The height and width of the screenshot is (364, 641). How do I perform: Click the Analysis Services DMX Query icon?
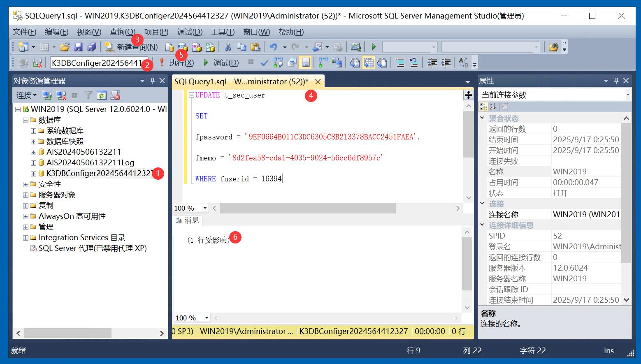click(x=196, y=47)
